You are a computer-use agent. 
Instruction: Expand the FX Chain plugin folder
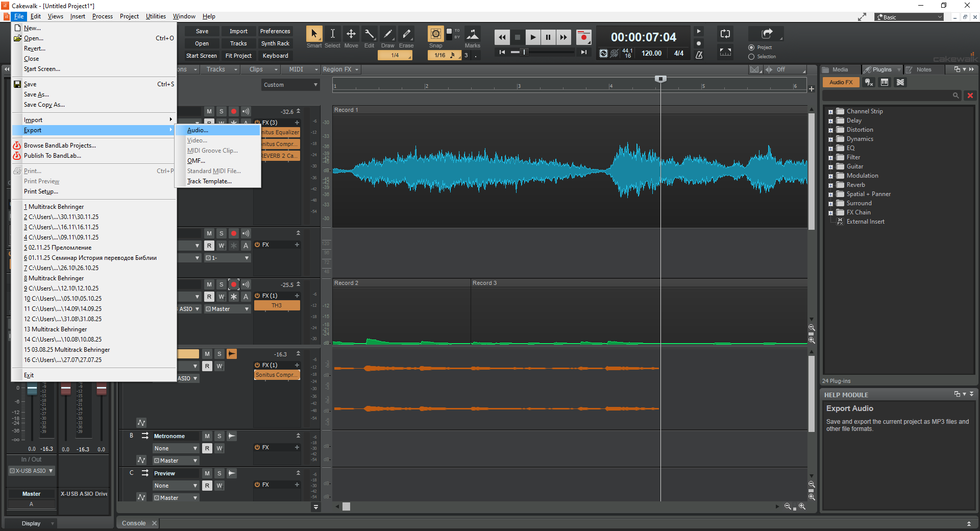click(x=830, y=213)
